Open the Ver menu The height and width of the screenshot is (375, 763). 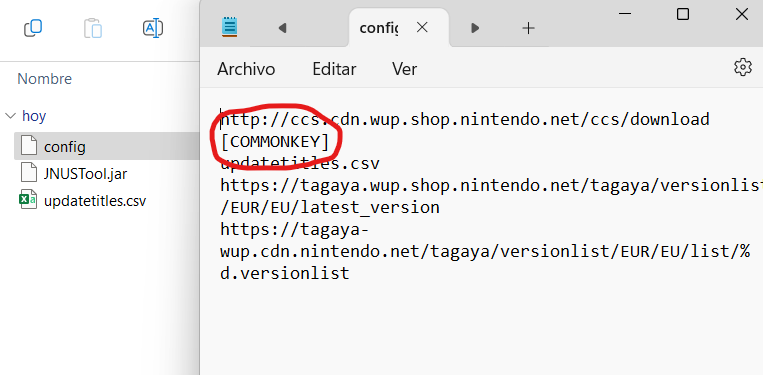(404, 69)
